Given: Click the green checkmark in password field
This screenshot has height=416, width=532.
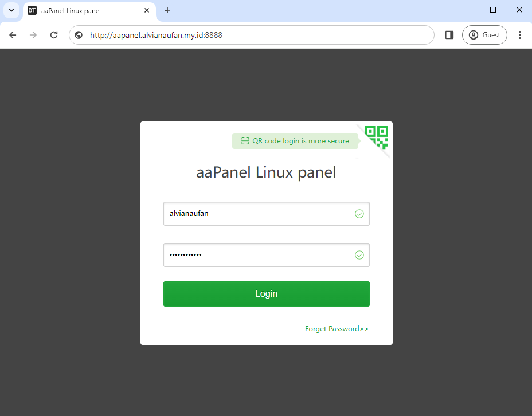Looking at the screenshot, I should (x=359, y=255).
